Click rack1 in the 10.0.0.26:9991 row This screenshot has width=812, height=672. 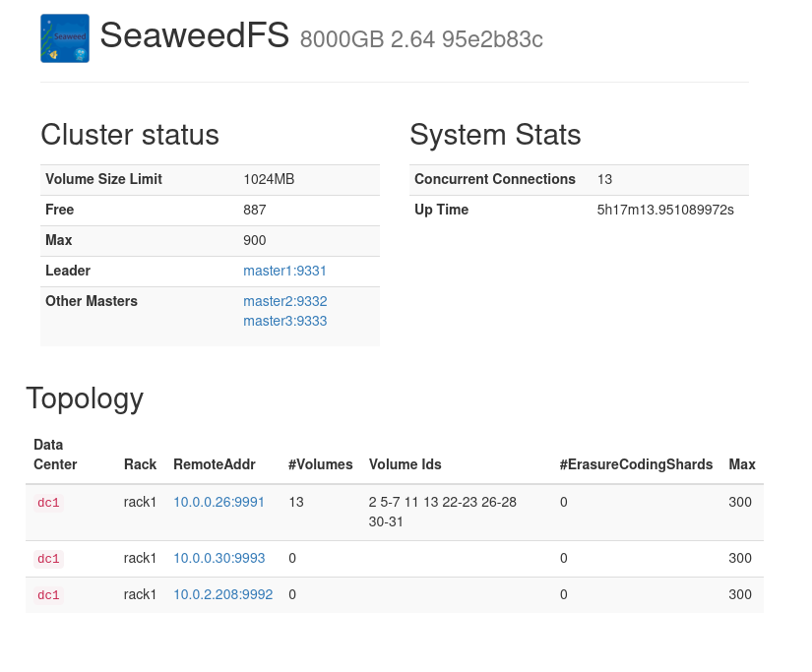[140, 502]
